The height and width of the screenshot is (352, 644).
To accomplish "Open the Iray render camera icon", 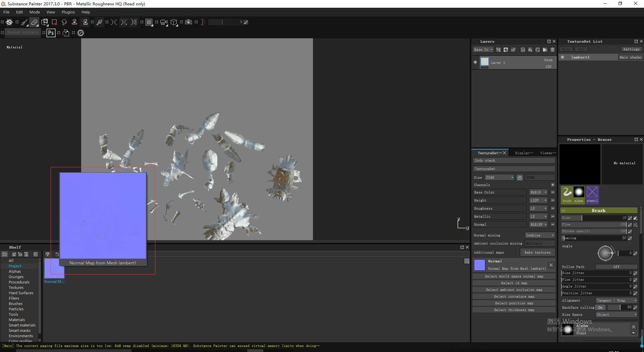I will (189, 22).
